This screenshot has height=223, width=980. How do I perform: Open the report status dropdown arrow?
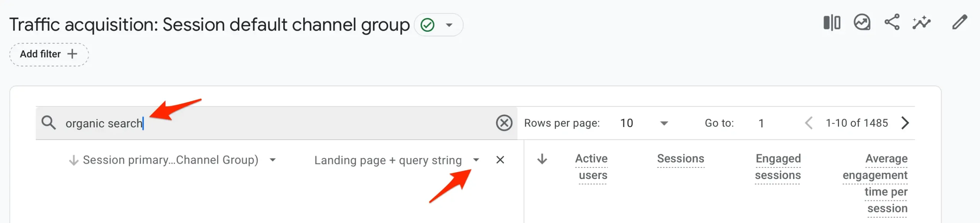point(449,25)
